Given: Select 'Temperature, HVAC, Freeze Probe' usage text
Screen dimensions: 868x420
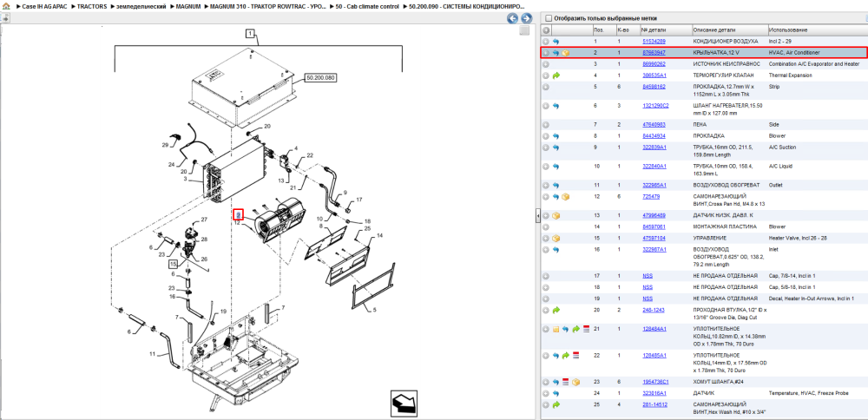Looking at the screenshot, I should pos(809,393).
